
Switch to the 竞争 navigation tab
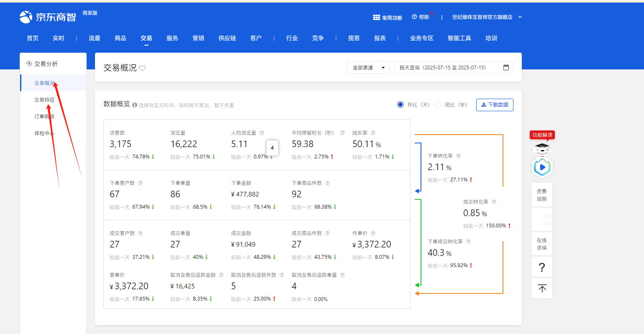[318, 38]
